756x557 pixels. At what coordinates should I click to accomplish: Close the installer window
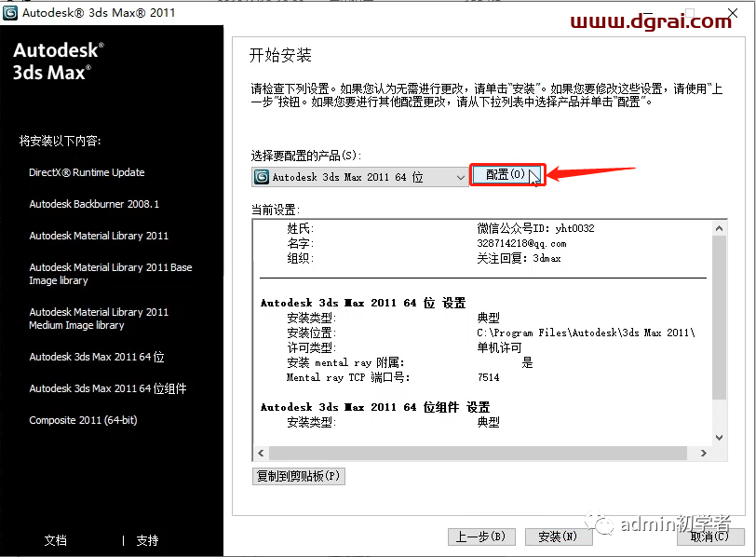click(733, 13)
